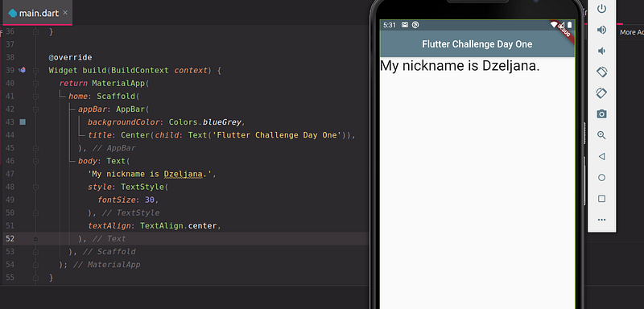Rotate the emulator left with the first rotate icon

coord(601,72)
